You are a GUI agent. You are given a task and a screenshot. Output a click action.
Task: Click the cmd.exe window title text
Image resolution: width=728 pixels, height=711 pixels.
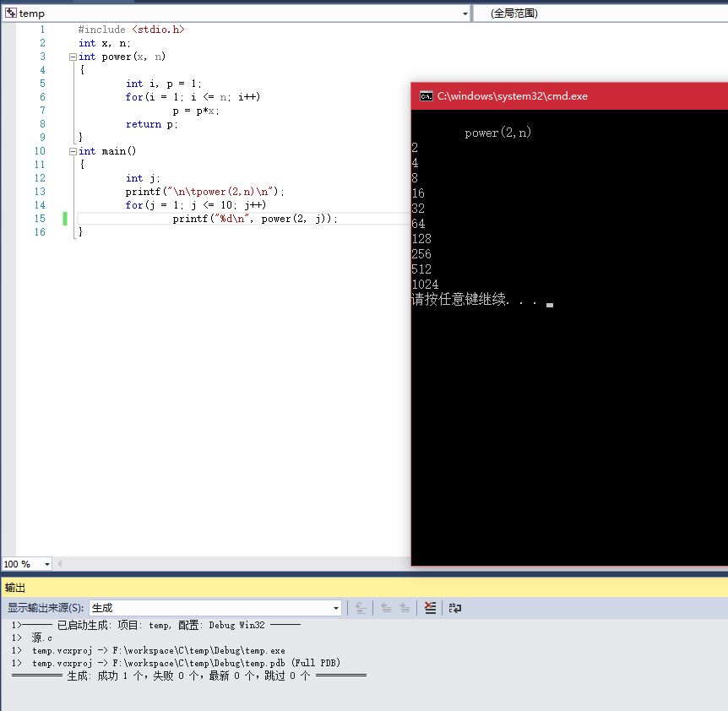click(x=512, y=96)
